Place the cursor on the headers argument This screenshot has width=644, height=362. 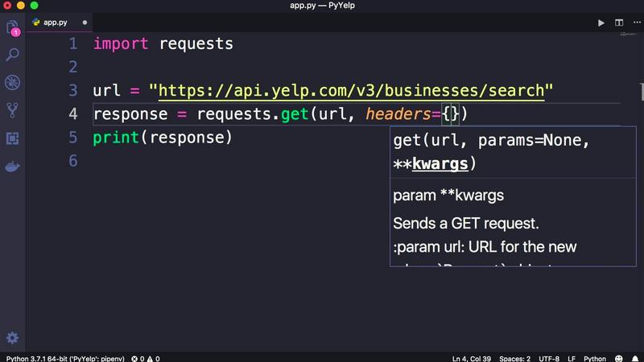[x=398, y=113]
